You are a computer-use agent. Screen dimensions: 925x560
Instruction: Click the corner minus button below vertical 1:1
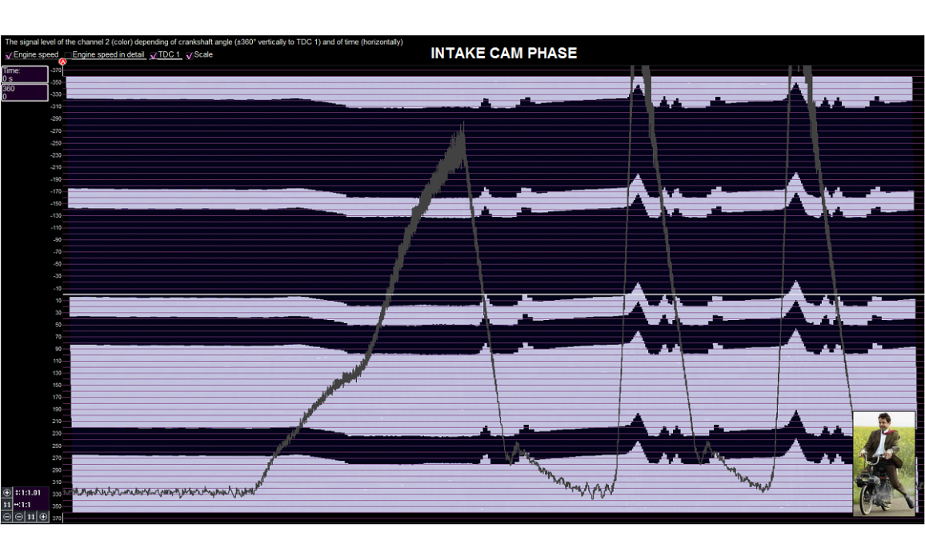point(7,517)
